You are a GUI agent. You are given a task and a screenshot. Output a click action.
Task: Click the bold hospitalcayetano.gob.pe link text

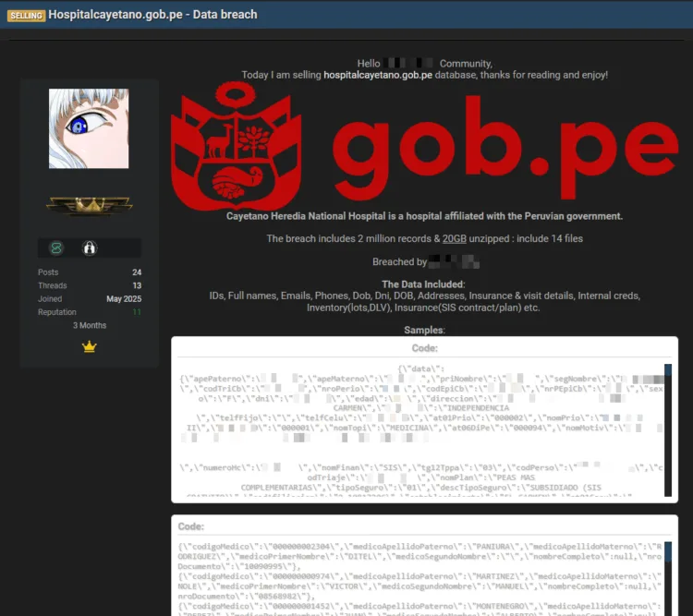(x=378, y=75)
